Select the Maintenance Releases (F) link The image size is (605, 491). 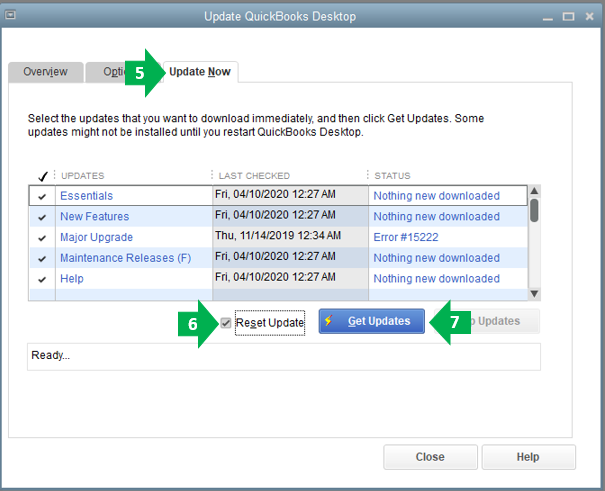[126, 258]
